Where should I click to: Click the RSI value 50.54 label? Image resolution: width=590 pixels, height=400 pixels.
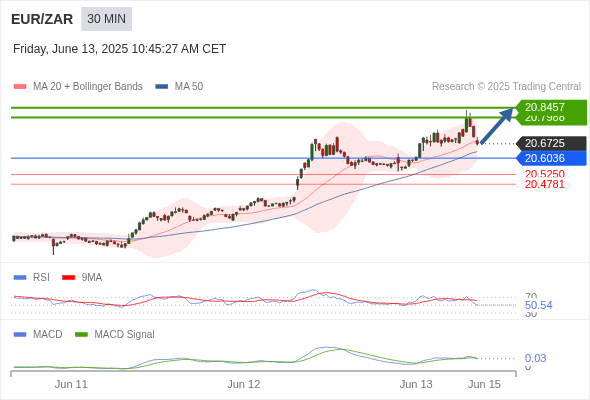(538, 305)
